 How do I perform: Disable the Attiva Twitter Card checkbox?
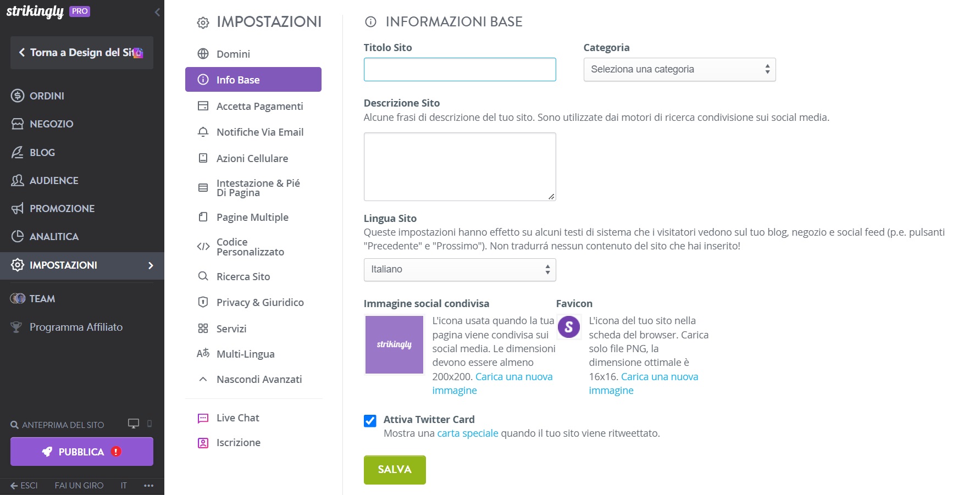pos(370,421)
